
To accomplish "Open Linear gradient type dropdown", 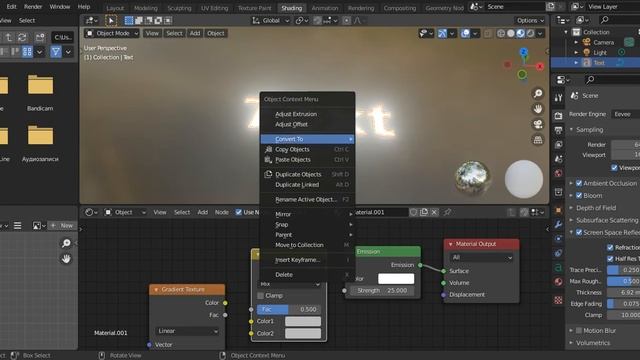I will (x=187, y=331).
